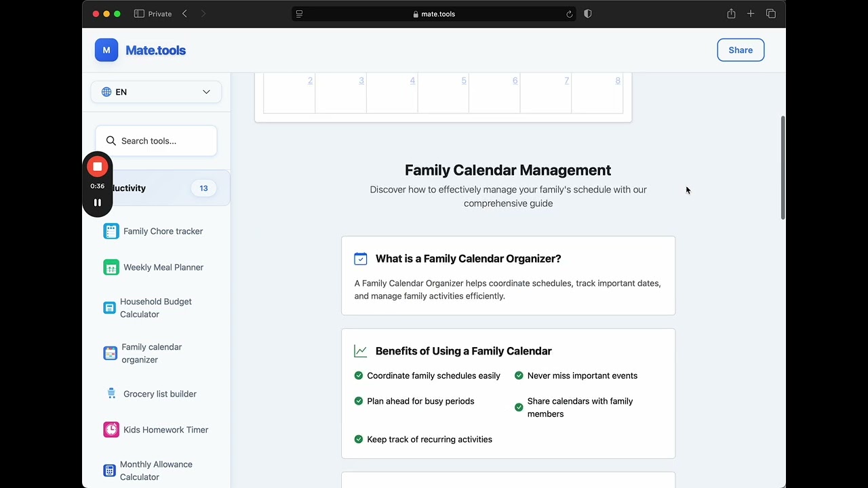Click the Safari share icon

click(731, 14)
